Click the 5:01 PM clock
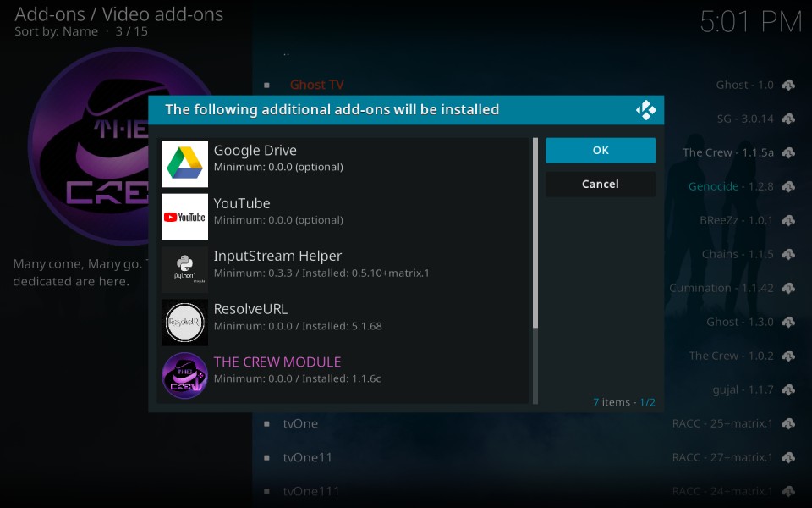812x508 pixels. pos(751,22)
